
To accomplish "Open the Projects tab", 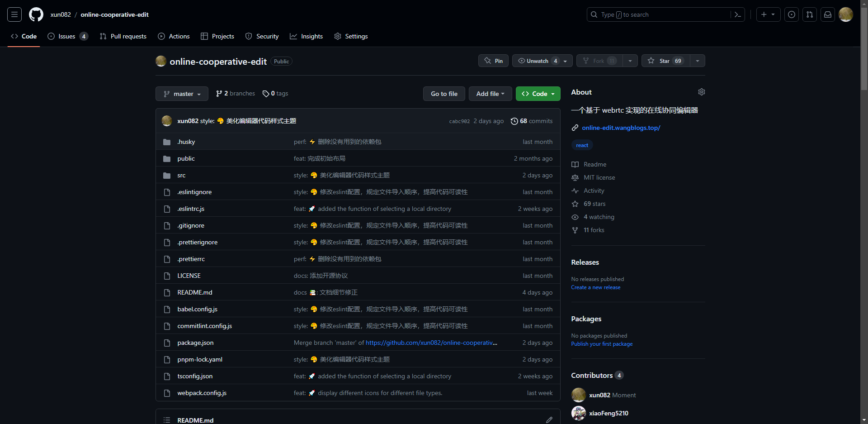I will tap(217, 36).
